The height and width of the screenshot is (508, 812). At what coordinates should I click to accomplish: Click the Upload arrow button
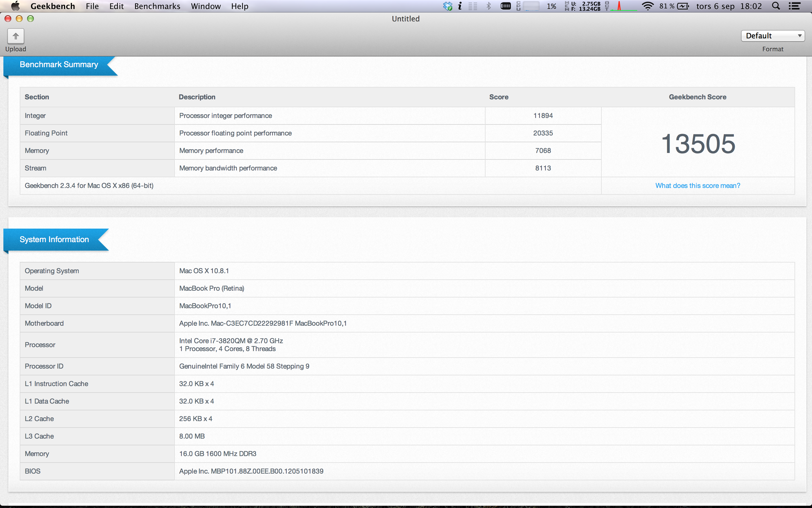point(16,36)
